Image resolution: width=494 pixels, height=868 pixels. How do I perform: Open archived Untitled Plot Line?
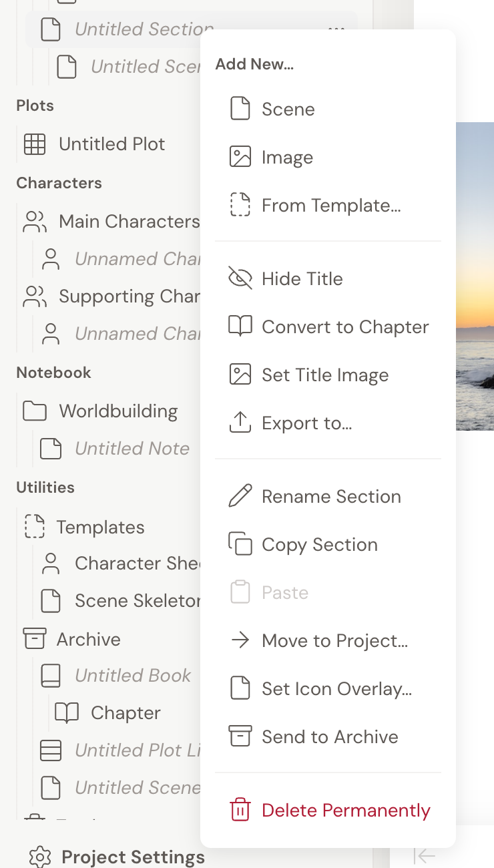tap(137, 750)
